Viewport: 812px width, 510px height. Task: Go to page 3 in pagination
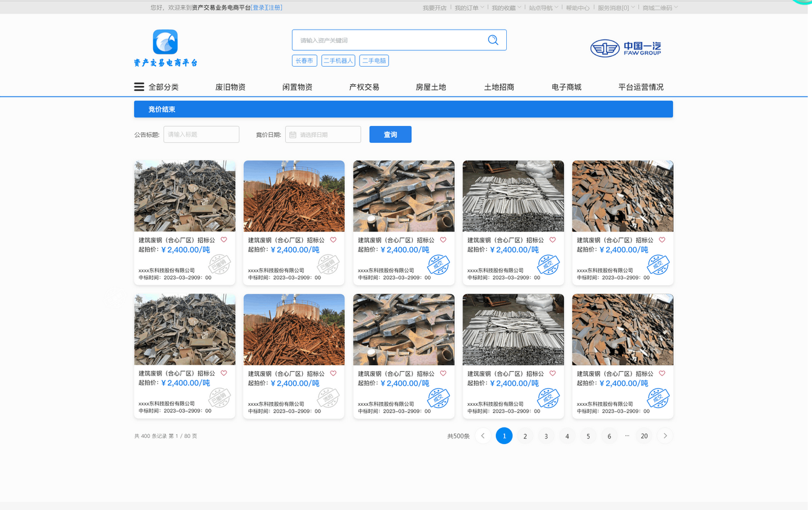click(x=546, y=436)
